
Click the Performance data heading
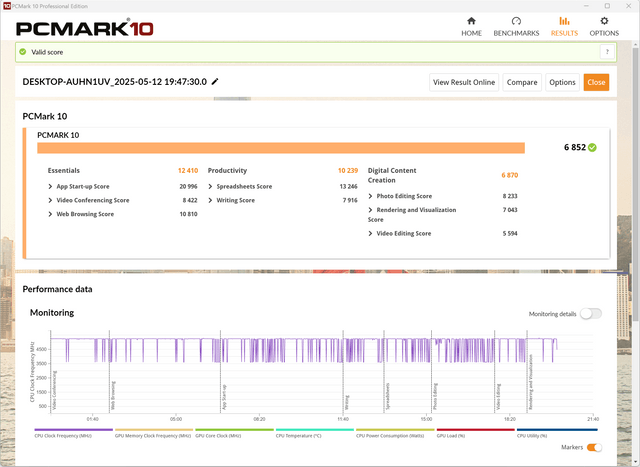58,289
